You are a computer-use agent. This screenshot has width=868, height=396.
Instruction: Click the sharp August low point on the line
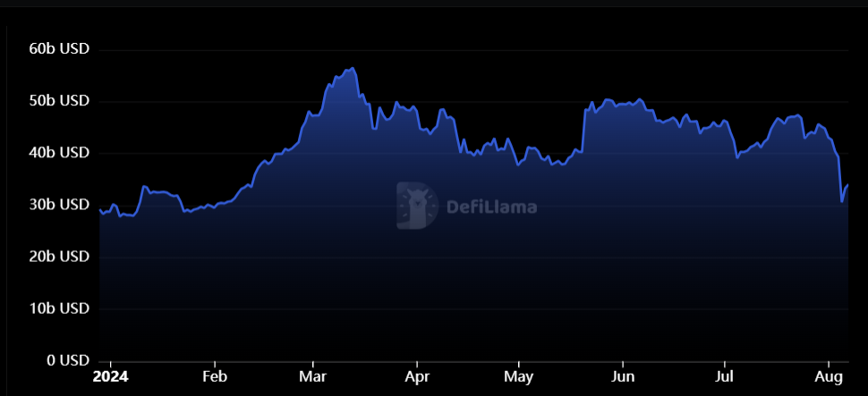click(842, 201)
